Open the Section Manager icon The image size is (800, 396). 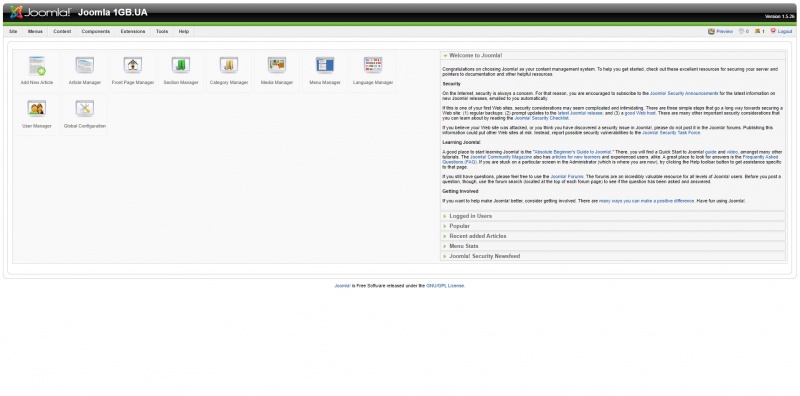(181, 71)
